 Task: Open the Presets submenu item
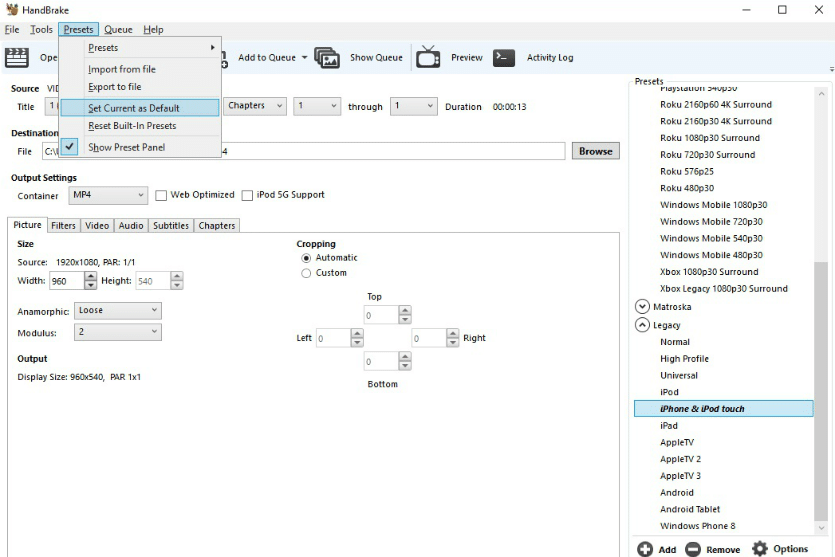(x=140, y=47)
